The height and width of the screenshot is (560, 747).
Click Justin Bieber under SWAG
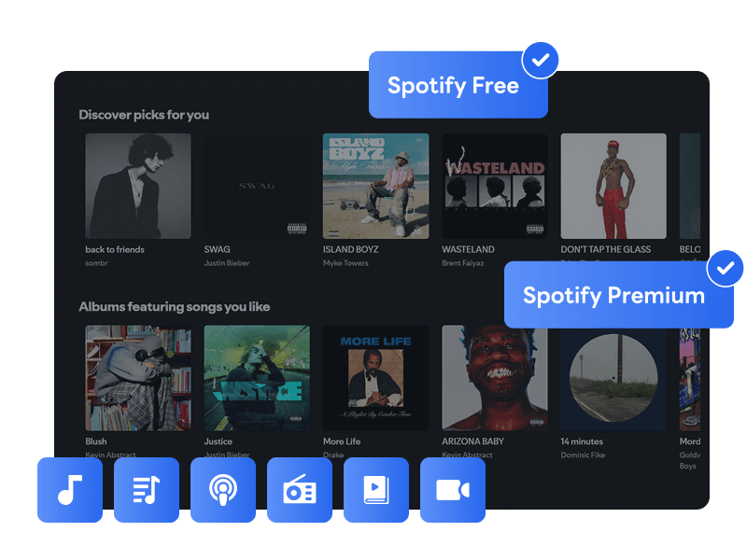(227, 263)
